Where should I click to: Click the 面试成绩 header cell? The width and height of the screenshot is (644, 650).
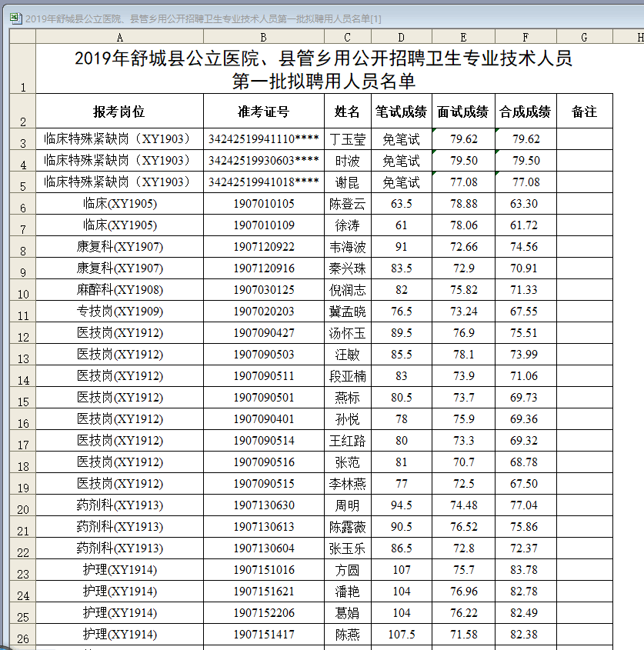[x=464, y=111]
